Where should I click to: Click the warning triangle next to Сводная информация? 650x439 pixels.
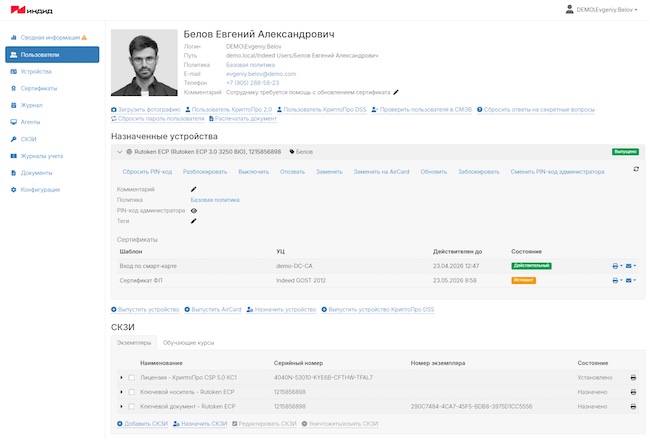(x=84, y=37)
